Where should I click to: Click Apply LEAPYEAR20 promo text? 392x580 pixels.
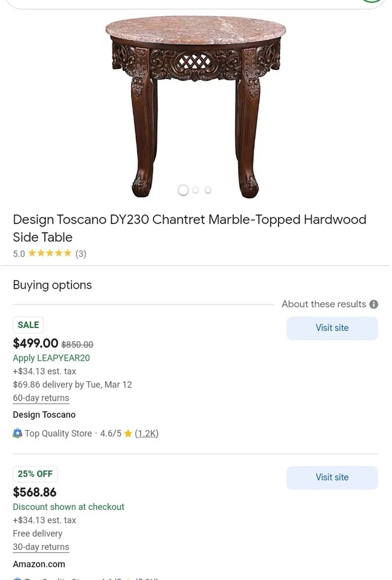[51, 358]
